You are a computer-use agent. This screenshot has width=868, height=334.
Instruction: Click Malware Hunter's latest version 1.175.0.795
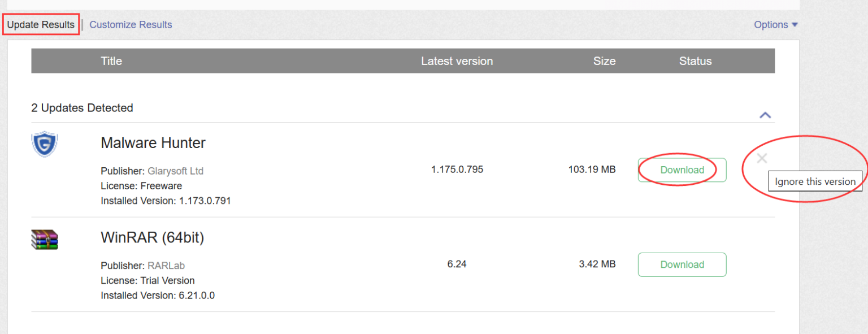[x=457, y=169]
